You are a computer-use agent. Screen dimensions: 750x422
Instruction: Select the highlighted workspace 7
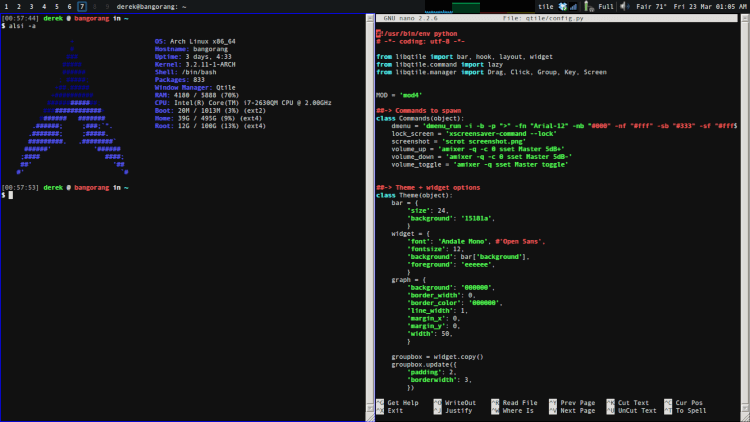(82, 6)
